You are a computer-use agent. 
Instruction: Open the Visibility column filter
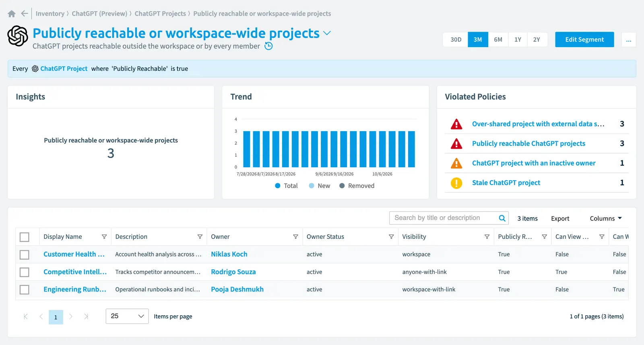487,237
